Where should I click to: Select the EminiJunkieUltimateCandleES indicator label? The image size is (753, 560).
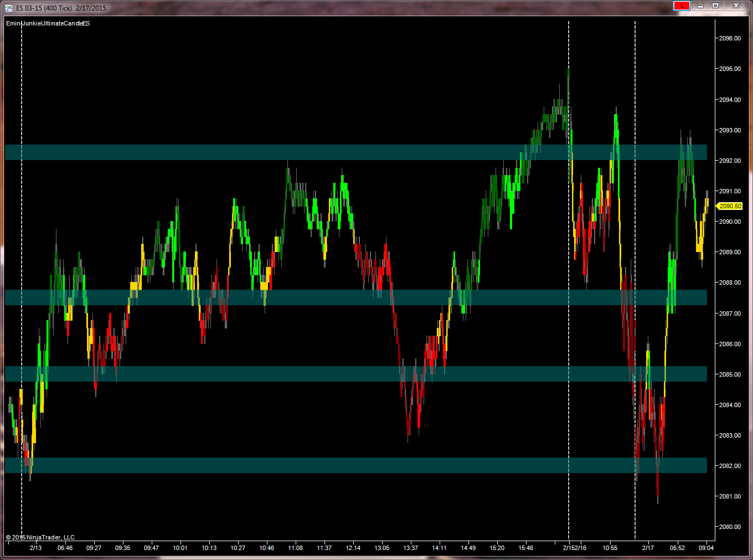(x=48, y=23)
